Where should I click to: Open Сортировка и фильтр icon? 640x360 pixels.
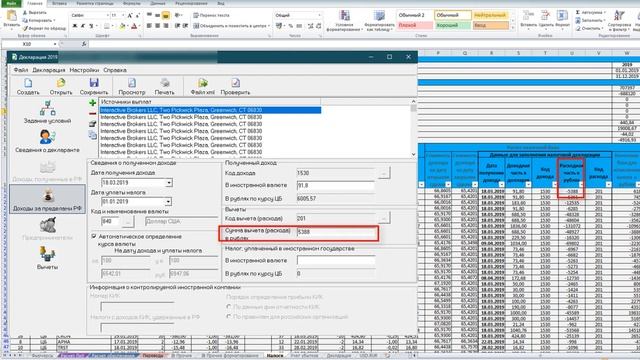click(x=619, y=16)
